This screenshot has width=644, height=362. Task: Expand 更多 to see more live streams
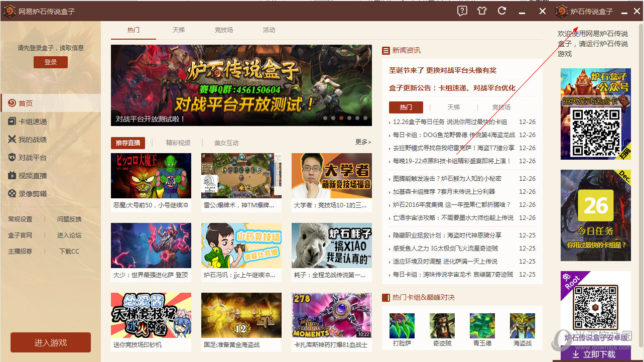(x=362, y=142)
